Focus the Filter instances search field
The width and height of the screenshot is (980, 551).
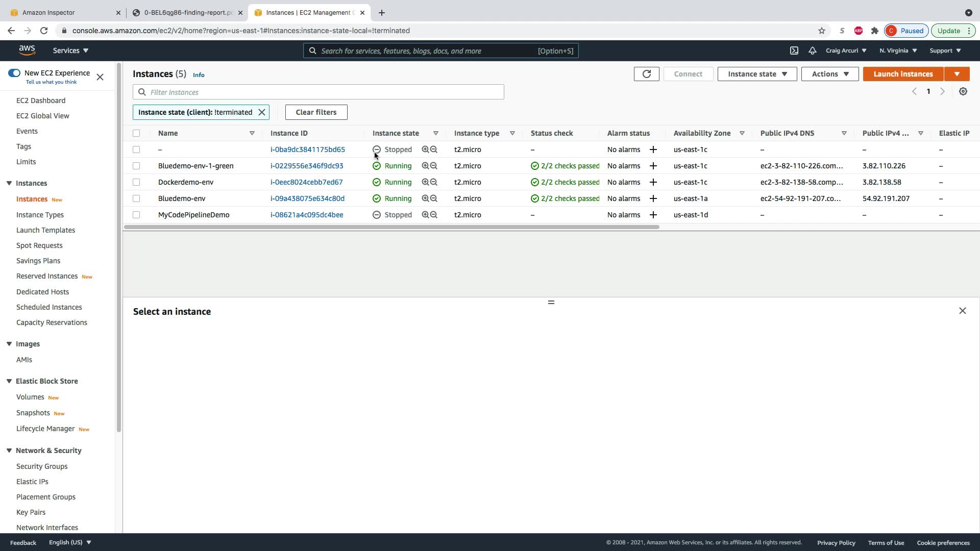324,92
